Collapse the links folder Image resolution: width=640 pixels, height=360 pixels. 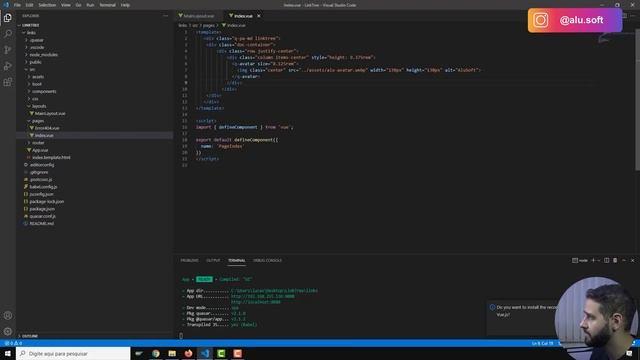click(31, 33)
